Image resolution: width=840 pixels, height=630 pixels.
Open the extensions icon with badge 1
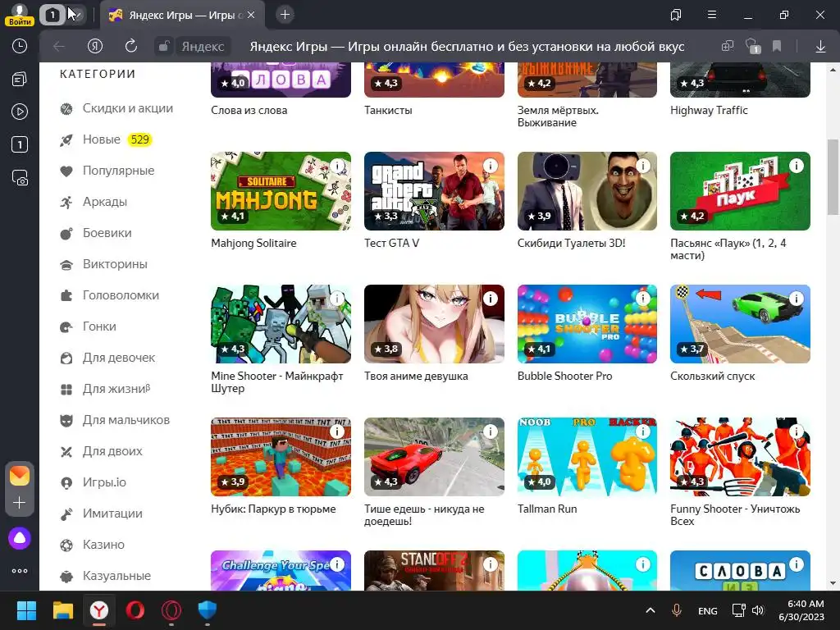point(753,46)
